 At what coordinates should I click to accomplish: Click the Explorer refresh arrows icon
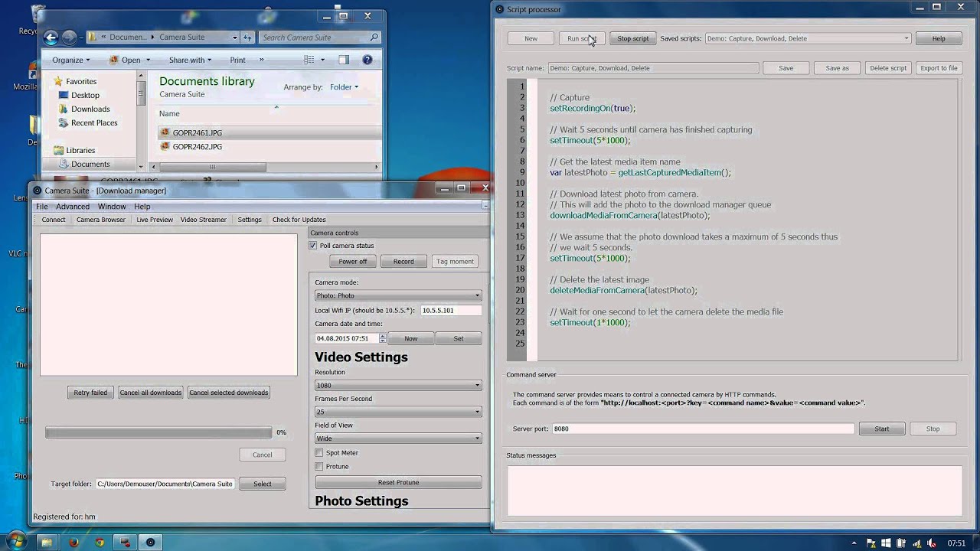[x=247, y=37]
